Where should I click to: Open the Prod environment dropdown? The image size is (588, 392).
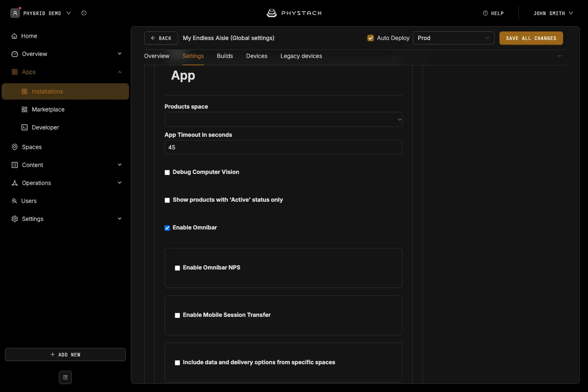(454, 38)
